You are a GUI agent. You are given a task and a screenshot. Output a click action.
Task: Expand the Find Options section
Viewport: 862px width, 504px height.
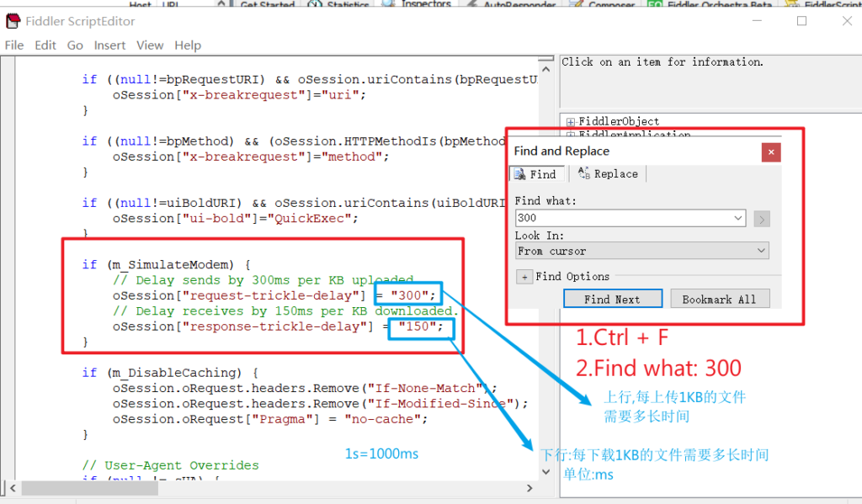[x=524, y=277]
